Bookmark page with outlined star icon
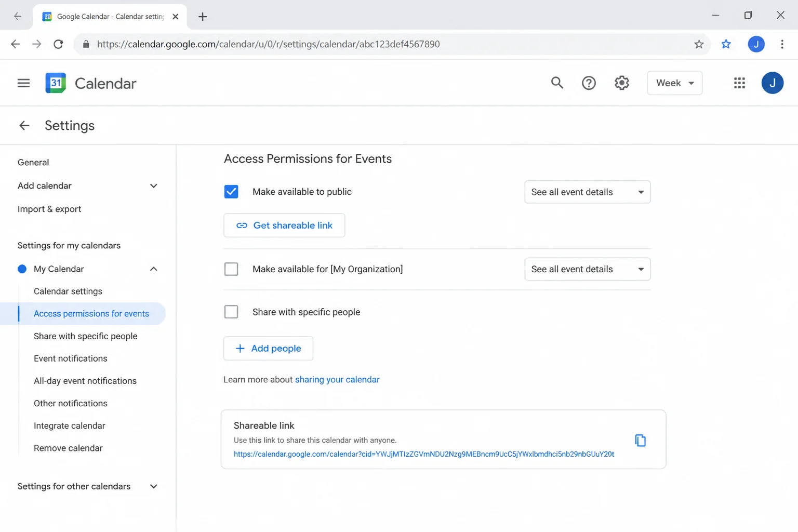Screen dimensions: 798x532 (x=699, y=44)
